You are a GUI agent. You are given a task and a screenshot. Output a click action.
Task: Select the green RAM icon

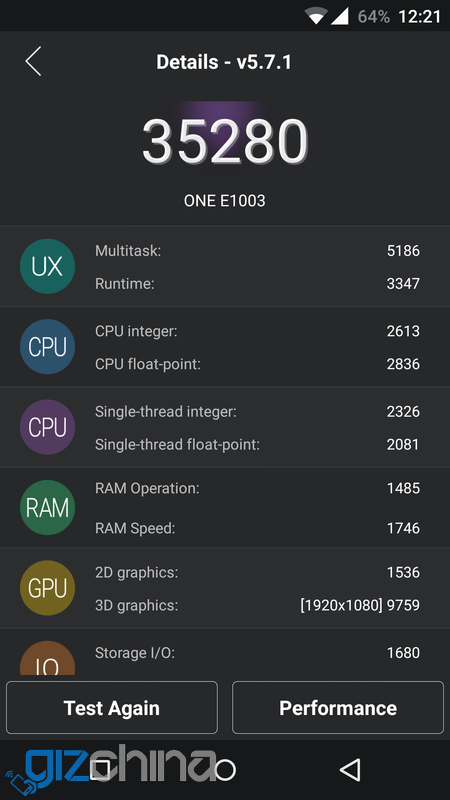[x=47, y=508]
